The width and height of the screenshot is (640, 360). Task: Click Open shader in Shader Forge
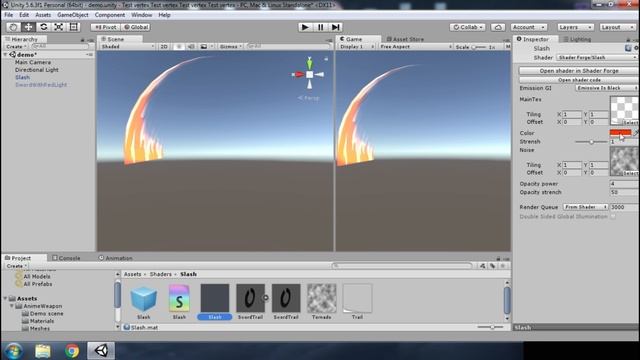click(x=579, y=71)
